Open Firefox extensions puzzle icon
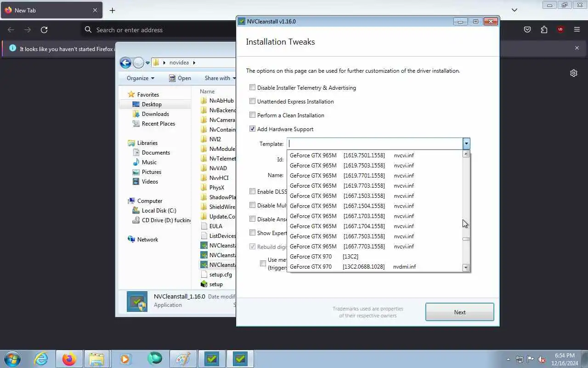This screenshot has width=588, height=368. 544,30
